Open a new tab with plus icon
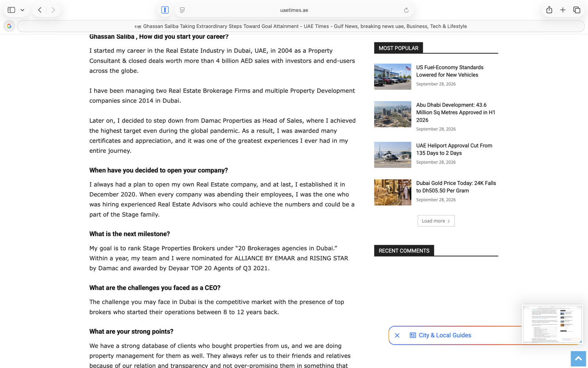Screen dimensions: 588x368 (563, 10)
